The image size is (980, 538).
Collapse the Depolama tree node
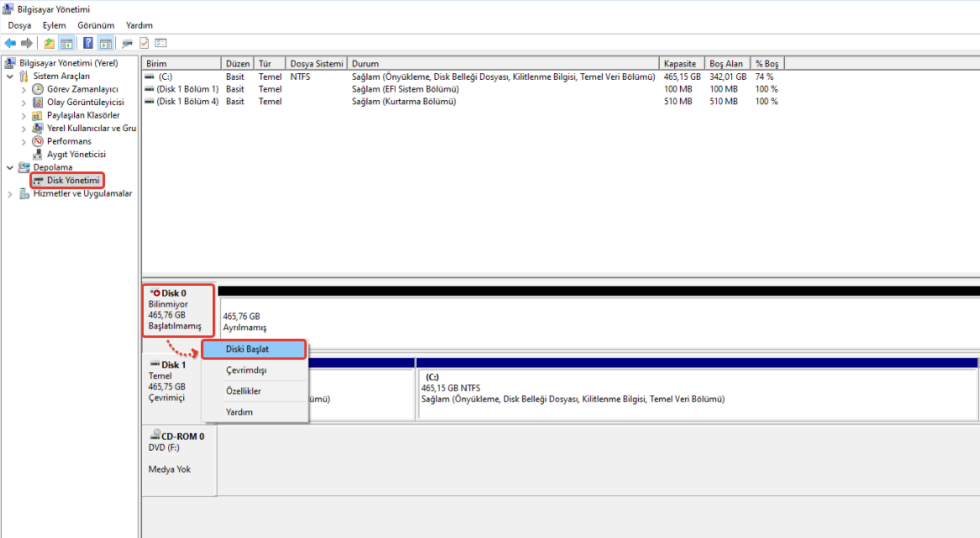[10, 167]
